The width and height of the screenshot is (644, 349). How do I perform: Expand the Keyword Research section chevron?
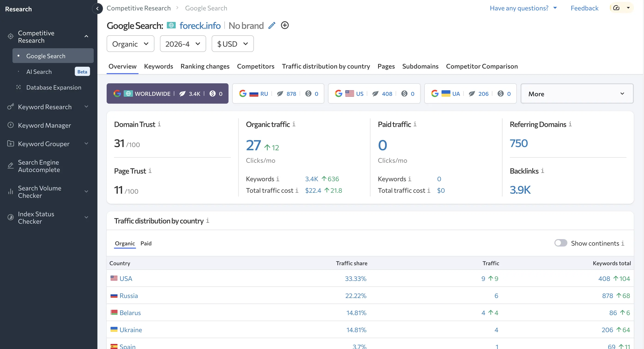pyautogui.click(x=86, y=107)
